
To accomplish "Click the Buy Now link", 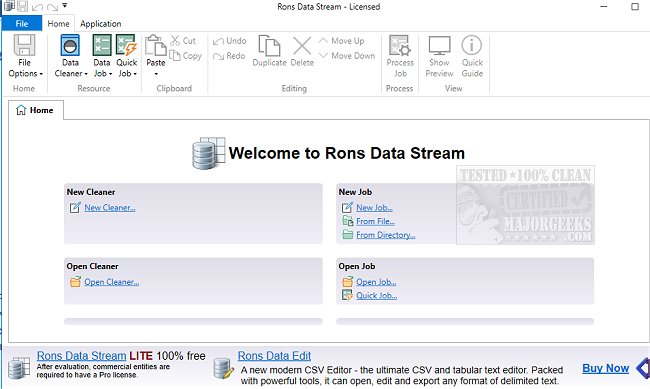I will (x=605, y=368).
